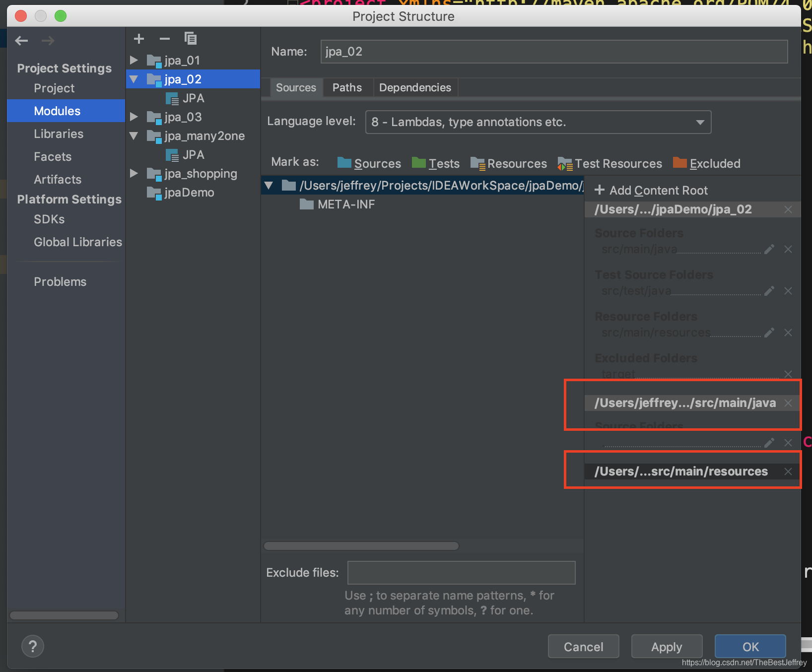
Task: Unmark src/test/java test folder
Action: 788,291
